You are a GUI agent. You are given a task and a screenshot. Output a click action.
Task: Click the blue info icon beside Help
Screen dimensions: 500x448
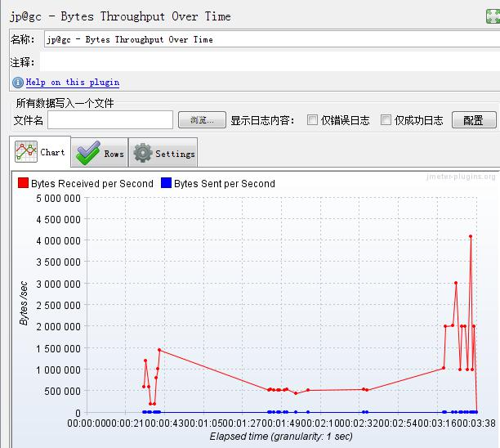click(17, 83)
